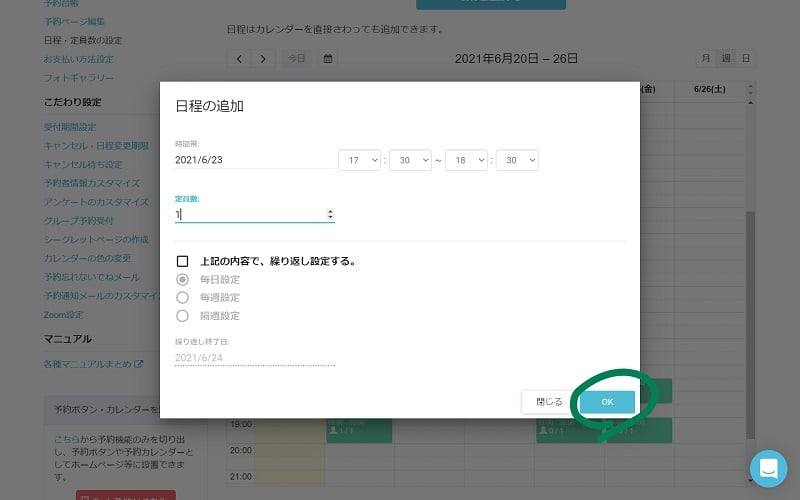
Task: Open the chat support bubble icon
Action: pos(768,468)
